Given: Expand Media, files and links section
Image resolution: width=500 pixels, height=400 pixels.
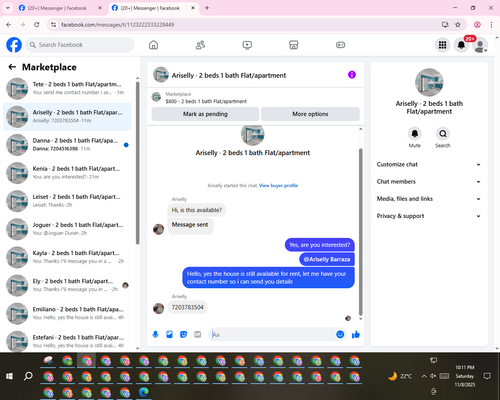Looking at the screenshot, I should (429, 199).
